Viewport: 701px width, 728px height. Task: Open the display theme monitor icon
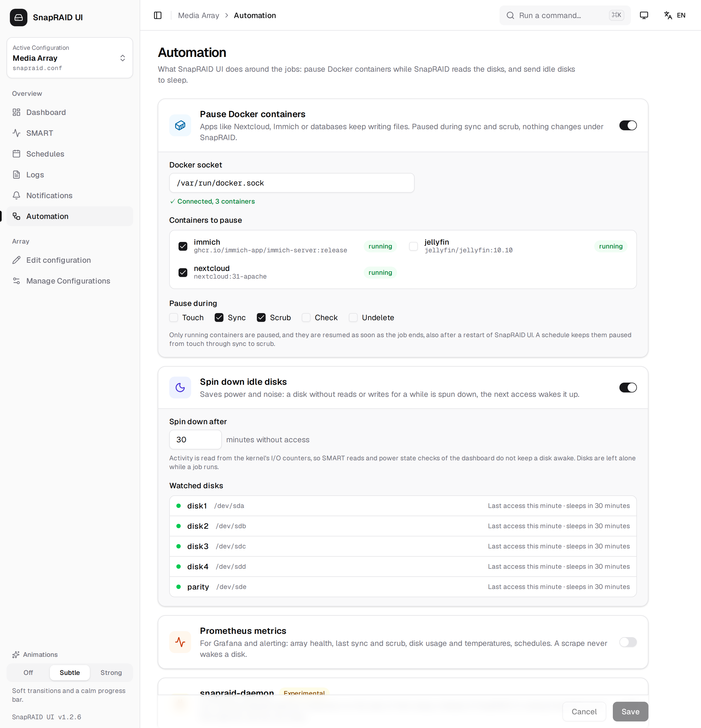[644, 15]
